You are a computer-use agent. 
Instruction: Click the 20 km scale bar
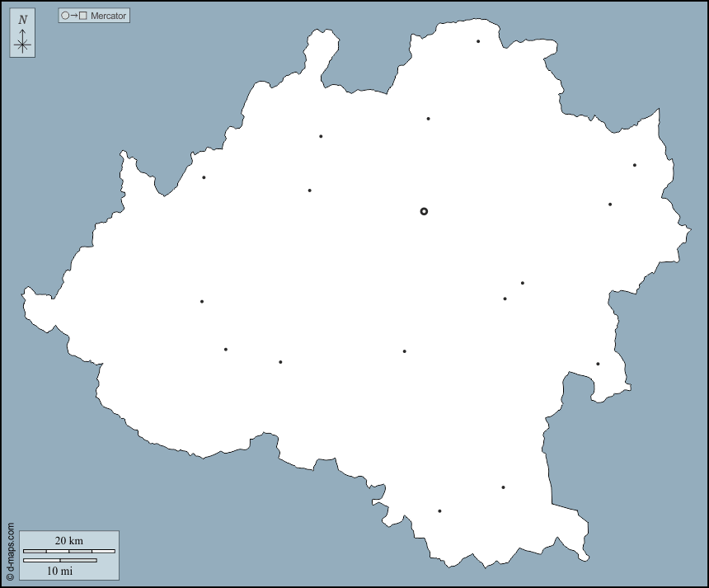coord(68,551)
